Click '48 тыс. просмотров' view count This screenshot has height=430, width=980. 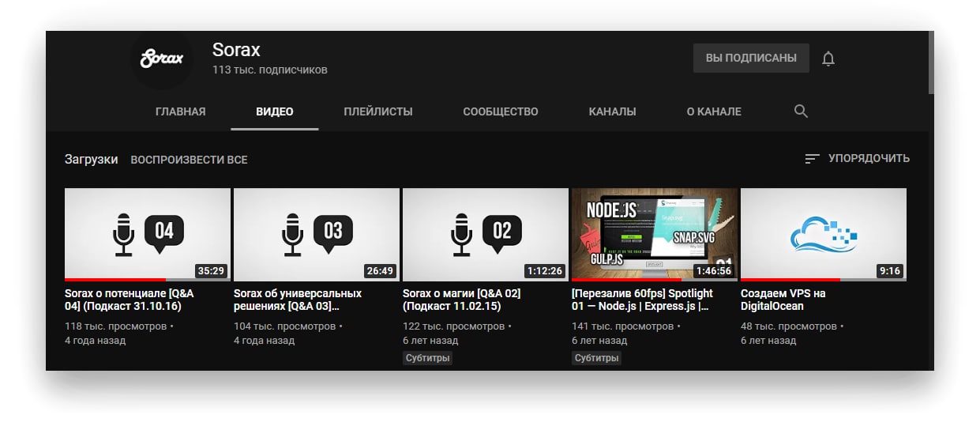point(789,326)
